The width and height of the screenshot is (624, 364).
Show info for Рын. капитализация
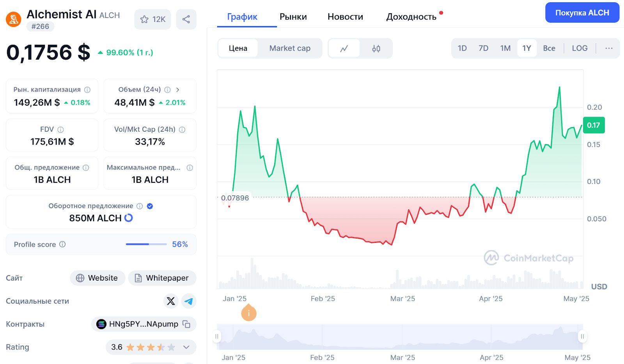87,90
